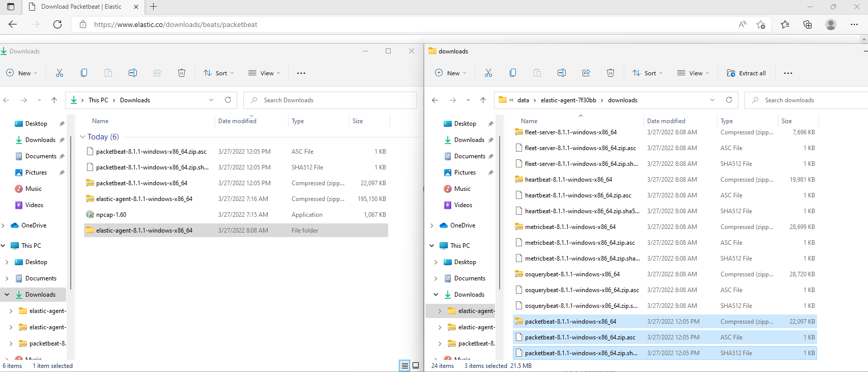Click the Delete trash icon in right window
The width and height of the screenshot is (868, 372).
[x=611, y=73]
